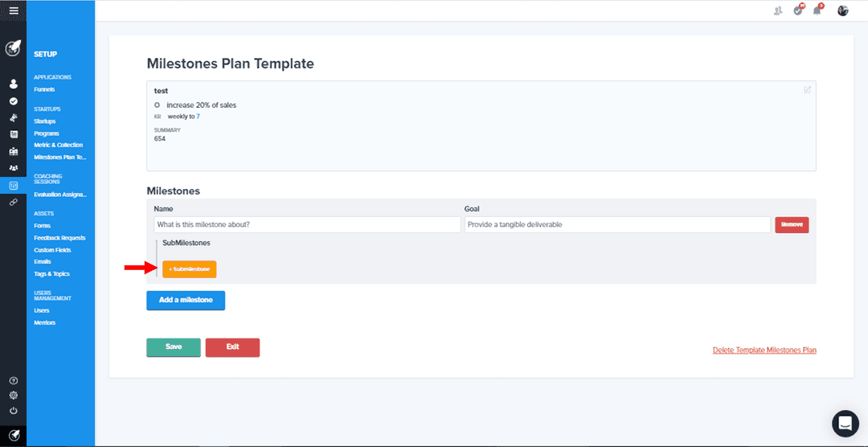The width and height of the screenshot is (868, 447).
Task: Open the tasks checkmark icon with badge
Action: (798, 10)
